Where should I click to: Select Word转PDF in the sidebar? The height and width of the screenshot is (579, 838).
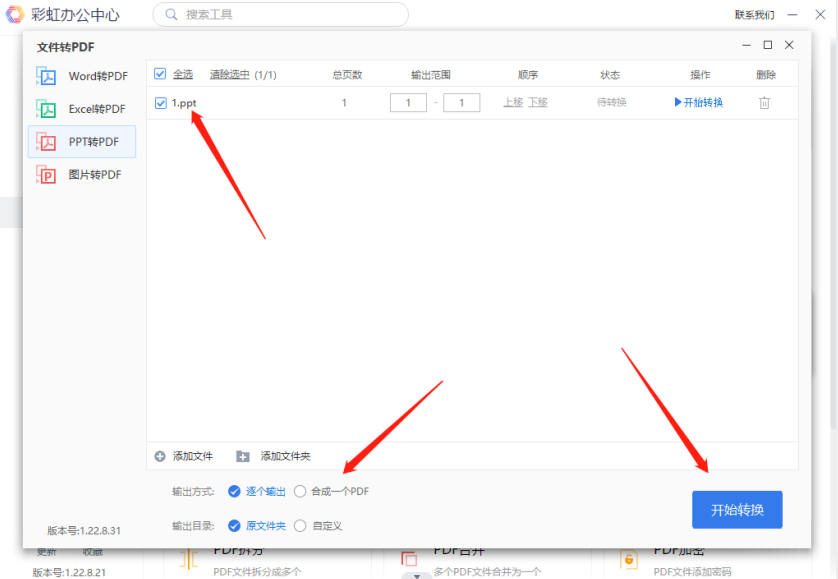(x=82, y=76)
